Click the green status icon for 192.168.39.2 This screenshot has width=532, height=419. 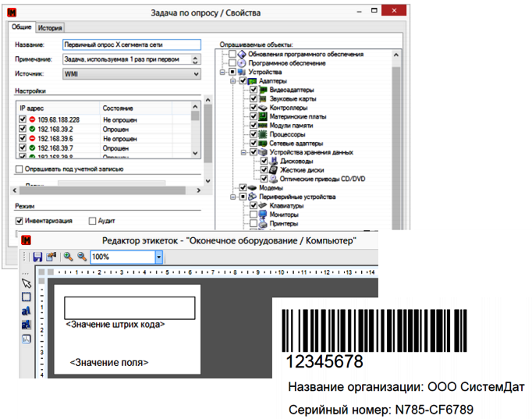click(x=32, y=129)
